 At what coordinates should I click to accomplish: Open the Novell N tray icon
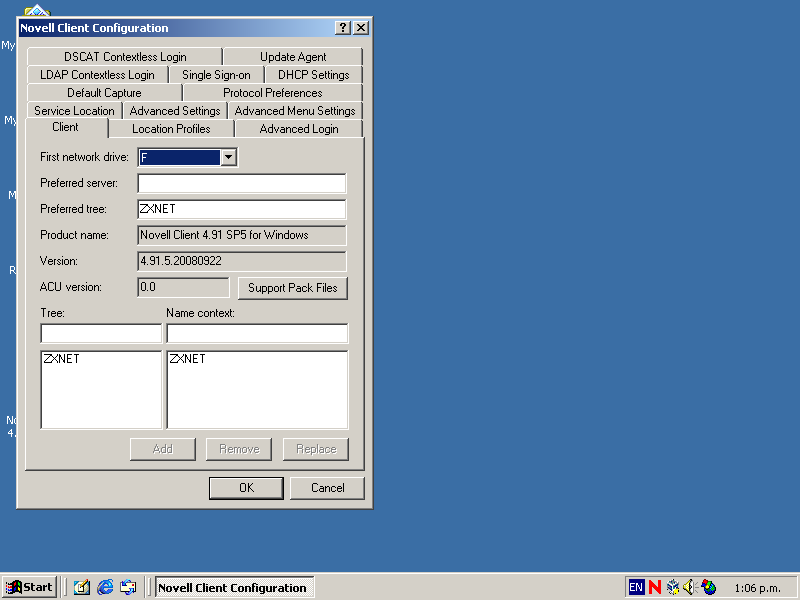(x=655, y=587)
